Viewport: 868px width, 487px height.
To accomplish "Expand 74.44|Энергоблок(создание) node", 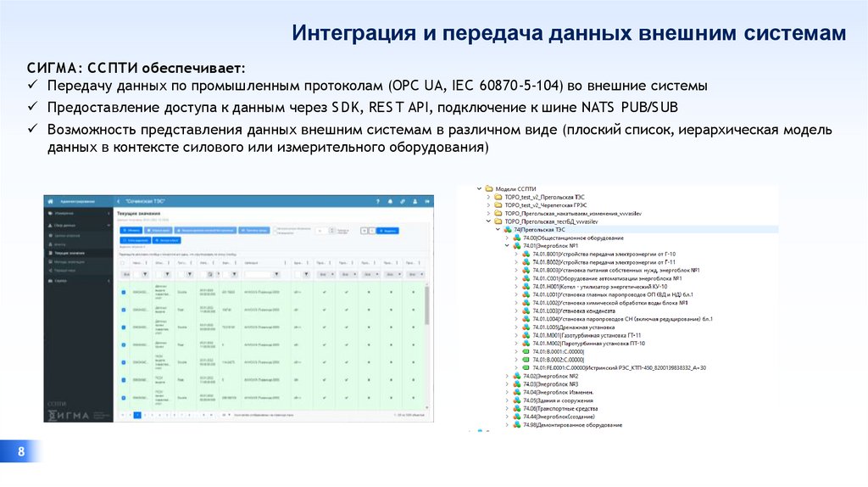I will 507,417.
